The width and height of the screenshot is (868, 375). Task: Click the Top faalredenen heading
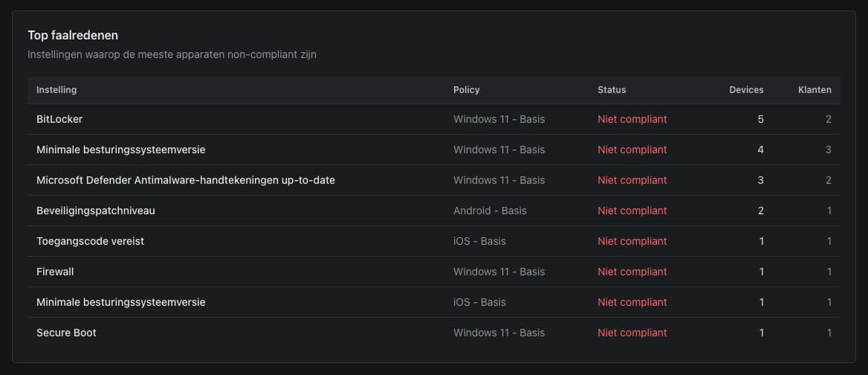tap(73, 36)
